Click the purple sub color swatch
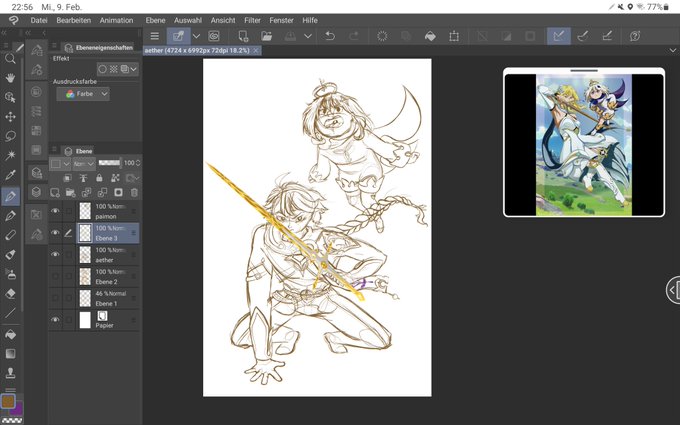Viewport: 680px width, 425px height. 17,409
